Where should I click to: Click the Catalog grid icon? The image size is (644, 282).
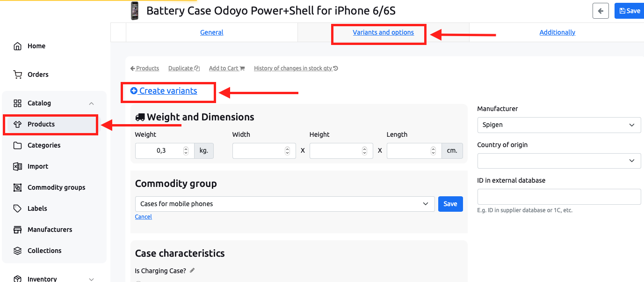coord(17,103)
